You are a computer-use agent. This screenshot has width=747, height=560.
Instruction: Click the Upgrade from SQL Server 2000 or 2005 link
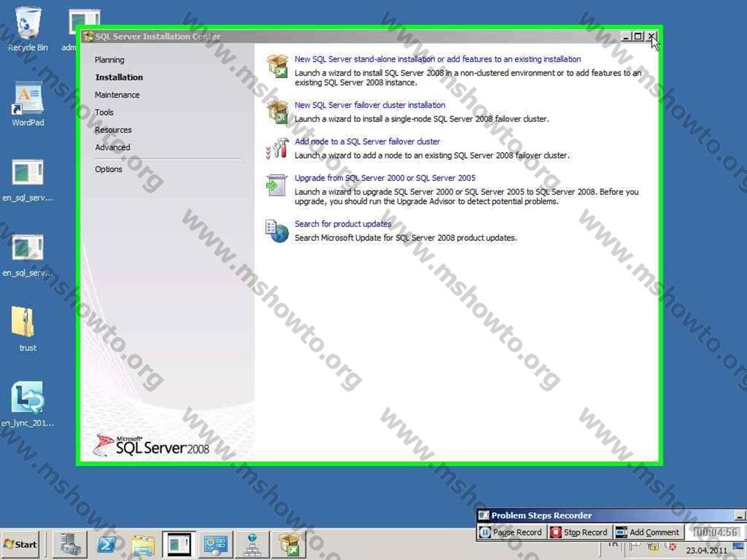(385, 178)
